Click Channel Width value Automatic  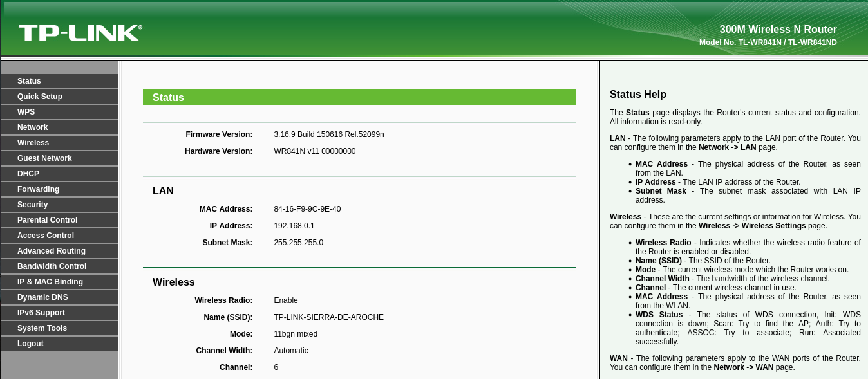pos(291,351)
